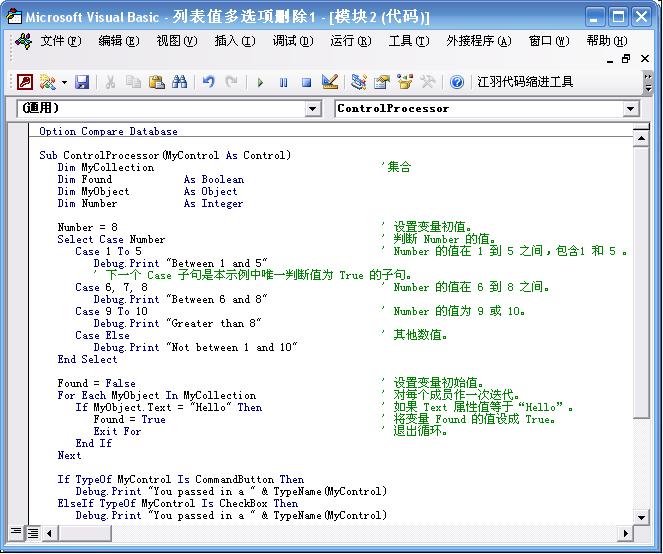Click the Insert Module toolbar icon
The image size is (663, 554).
pos(48,82)
